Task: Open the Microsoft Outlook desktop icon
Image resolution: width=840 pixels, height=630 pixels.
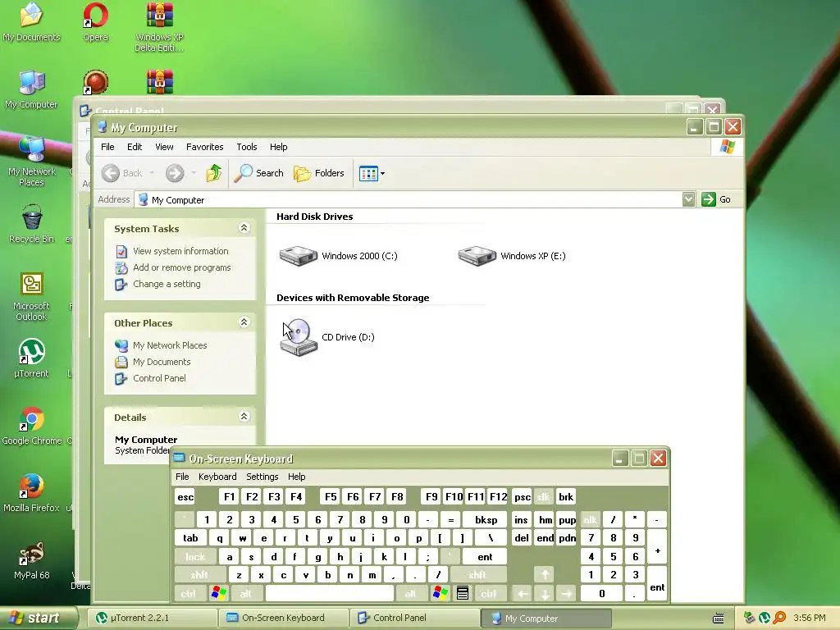Action: tap(31, 296)
